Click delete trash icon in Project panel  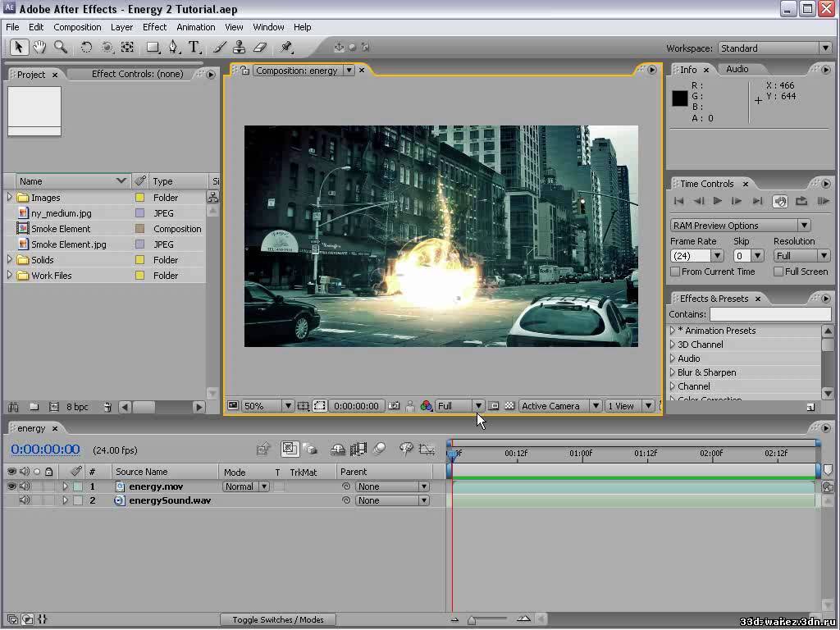coord(107,407)
